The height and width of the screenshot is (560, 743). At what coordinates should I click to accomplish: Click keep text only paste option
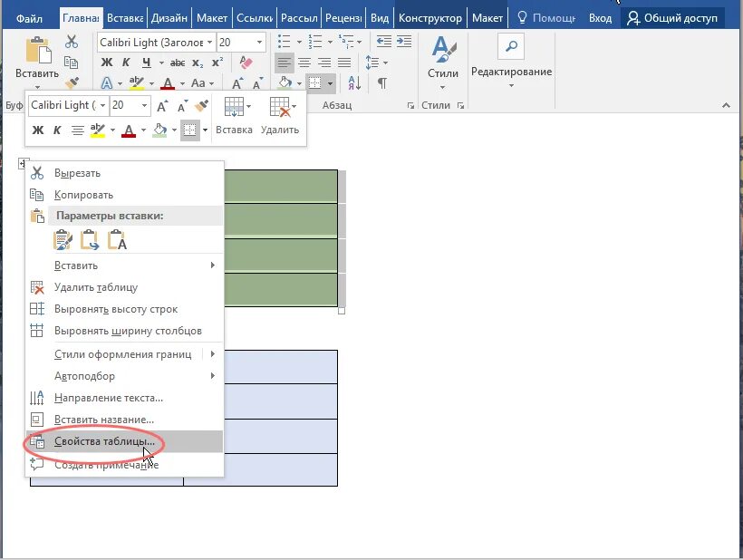click(117, 240)
